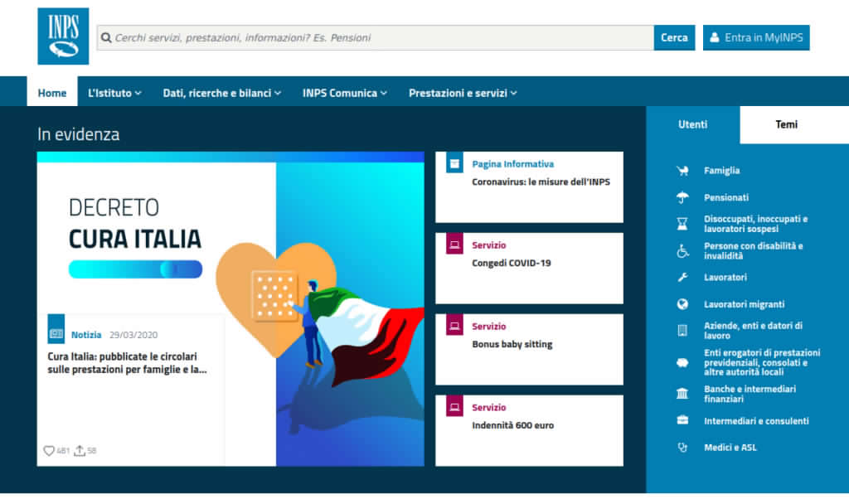This screenshot has width=849, height=504.
Task: Click the Servizio icon on Indennità 600 euro card
Action: [x=454, y=406]
